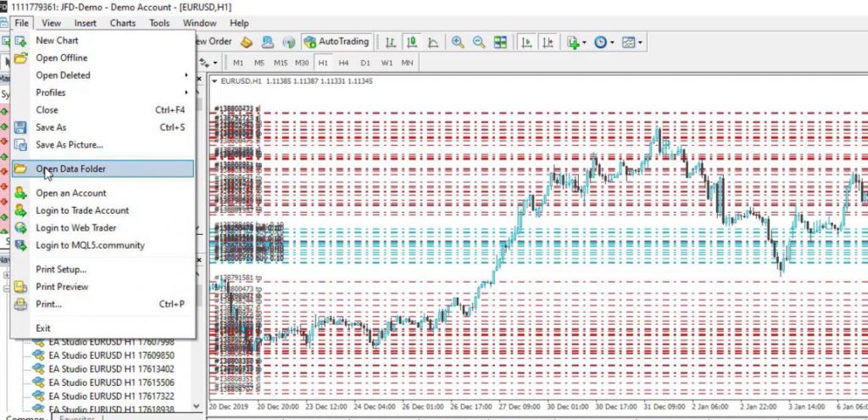Select EA Studio EURUSD H1 17613402
The height and width of the screenshot is (420, 868).
point(111,368)
